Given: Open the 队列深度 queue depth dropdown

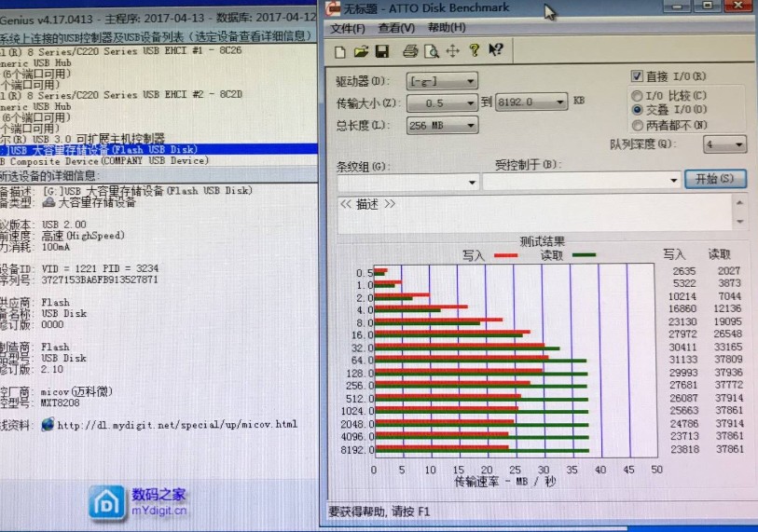Looking at the screenshot, I should pyautogui.click(x=724, y=144).
